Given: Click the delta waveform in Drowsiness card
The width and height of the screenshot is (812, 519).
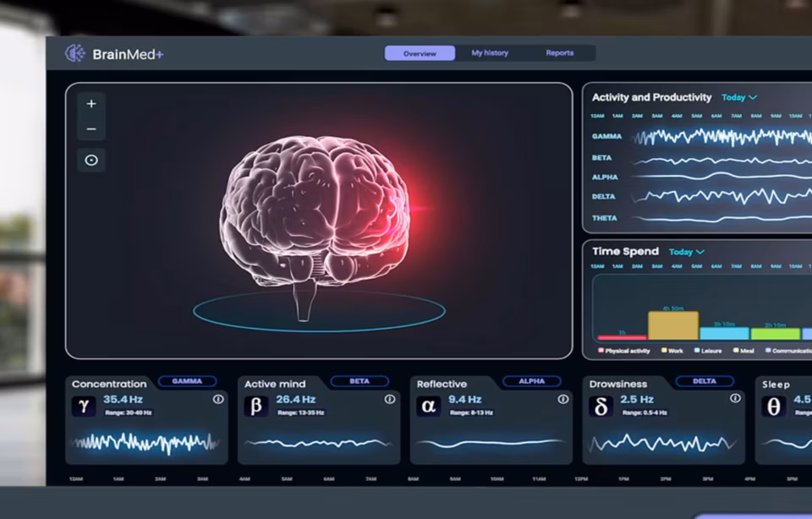Looking at the screenshot, I should pyautogui.click(x=663, y=444).
